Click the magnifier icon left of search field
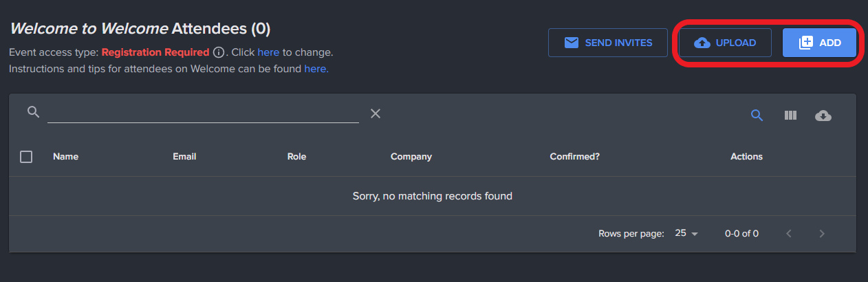Image resolution: width=868 pixels, height=282 pixels. tap(33, 111)
